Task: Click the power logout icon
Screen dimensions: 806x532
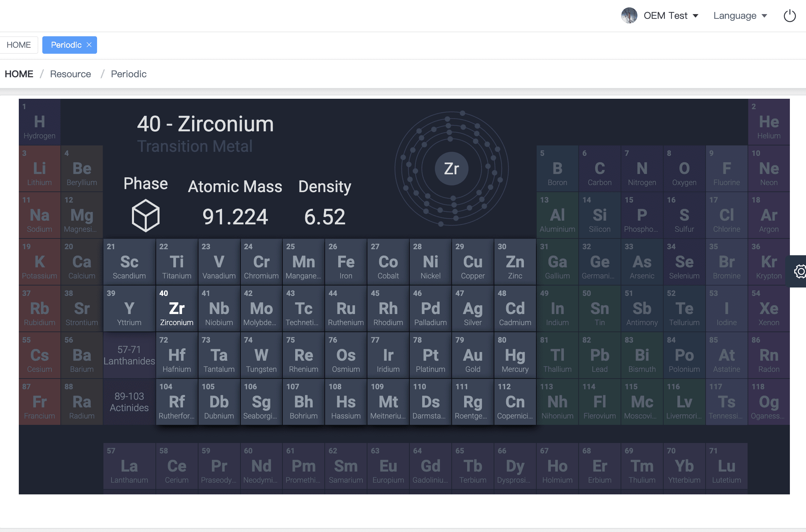Action: tap(790, 16)
